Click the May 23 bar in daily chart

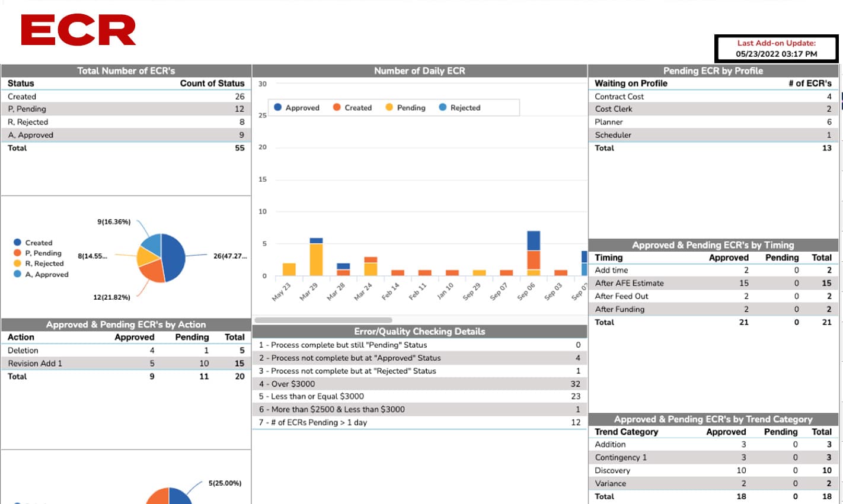point(289,269)
